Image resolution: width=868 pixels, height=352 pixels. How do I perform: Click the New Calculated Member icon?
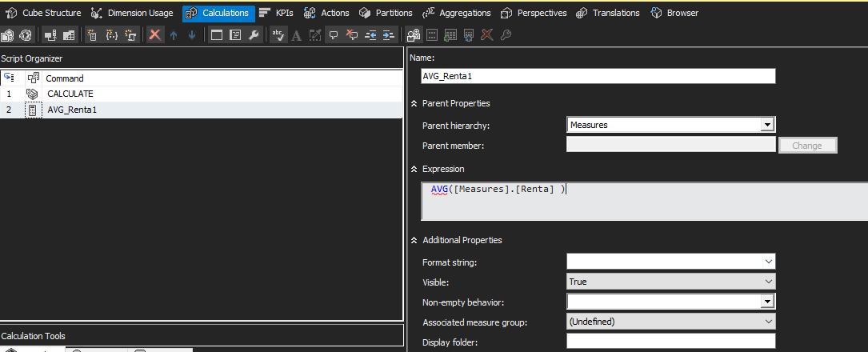click(x=93, y=35)
